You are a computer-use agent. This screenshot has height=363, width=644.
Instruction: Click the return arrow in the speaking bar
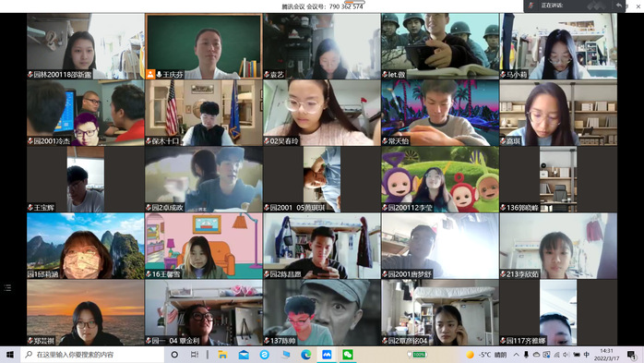pyautogui.click(x=619, y=6)
